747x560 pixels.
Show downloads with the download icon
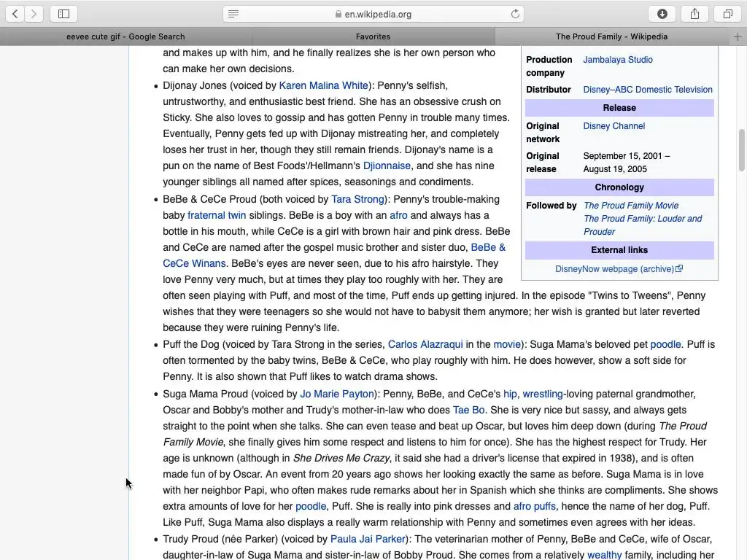click(x=662, y=14)
